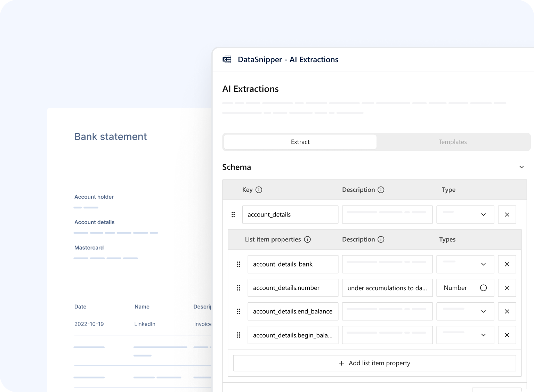Click the Name column header in statement
Image resolution: width=534 pixels, height=392 pixels.
142,307
